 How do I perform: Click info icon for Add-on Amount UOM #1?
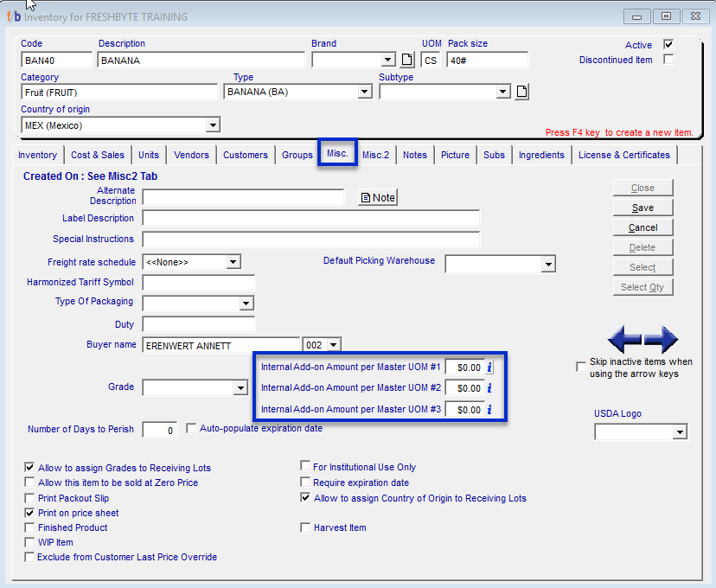[489, 367]
